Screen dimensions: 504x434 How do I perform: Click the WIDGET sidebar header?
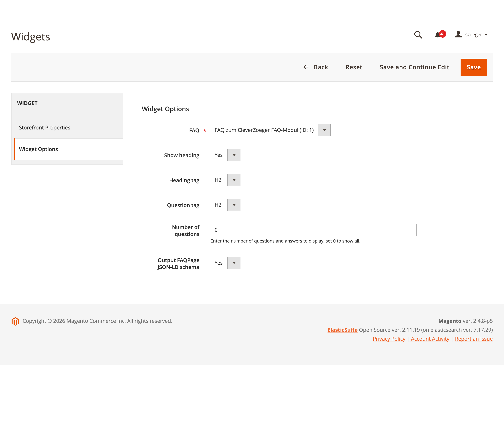click(x=27, y=103)
